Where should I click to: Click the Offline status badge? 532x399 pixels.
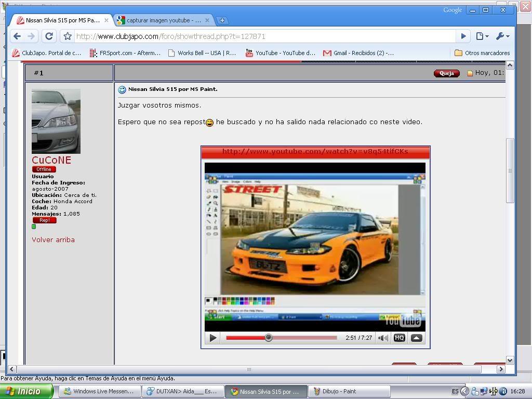[44, 169]
